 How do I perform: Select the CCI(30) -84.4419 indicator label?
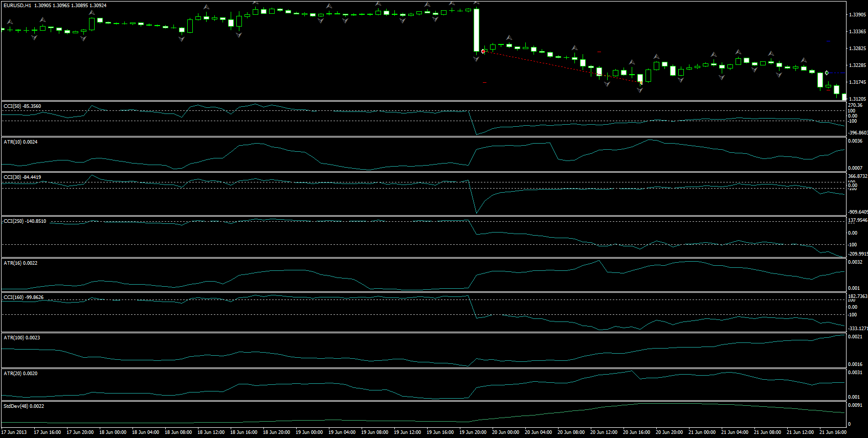[x=22, y=177]
